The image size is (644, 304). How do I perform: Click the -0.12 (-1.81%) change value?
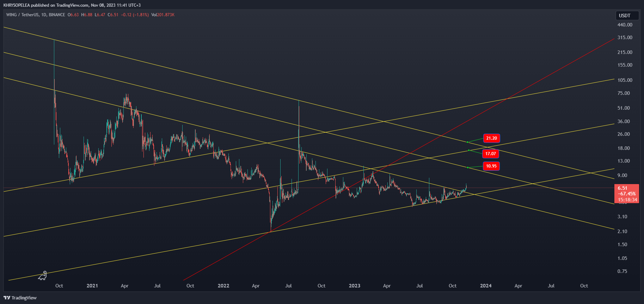[135, 15]
